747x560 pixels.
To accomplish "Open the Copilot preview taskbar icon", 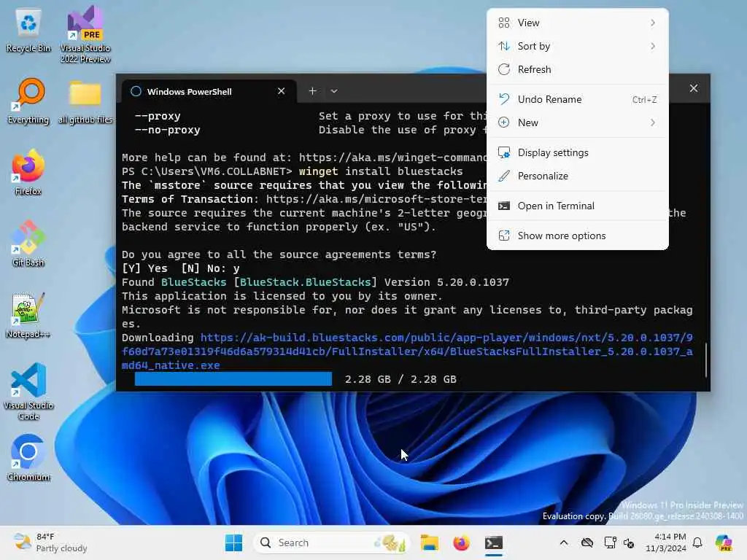I will (724, 542).
